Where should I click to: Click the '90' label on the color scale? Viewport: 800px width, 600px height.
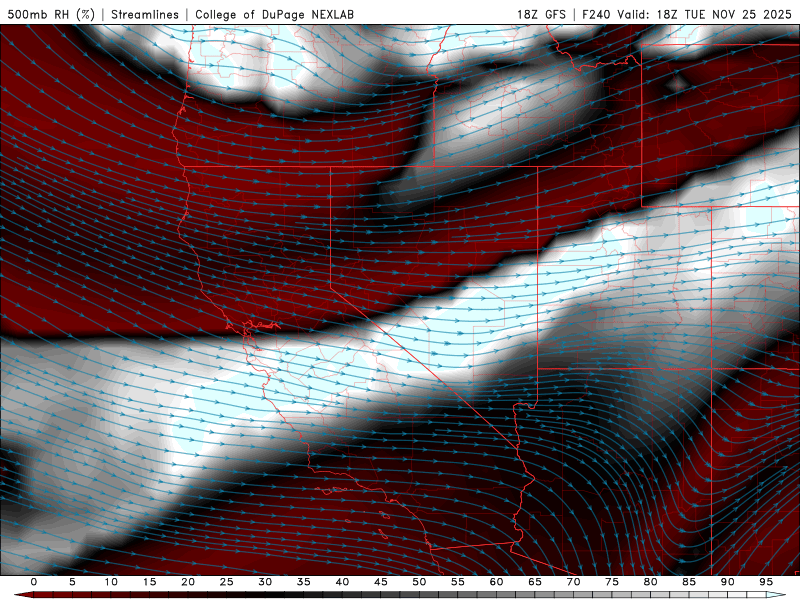pyautogui.click(x=727, y=582)
